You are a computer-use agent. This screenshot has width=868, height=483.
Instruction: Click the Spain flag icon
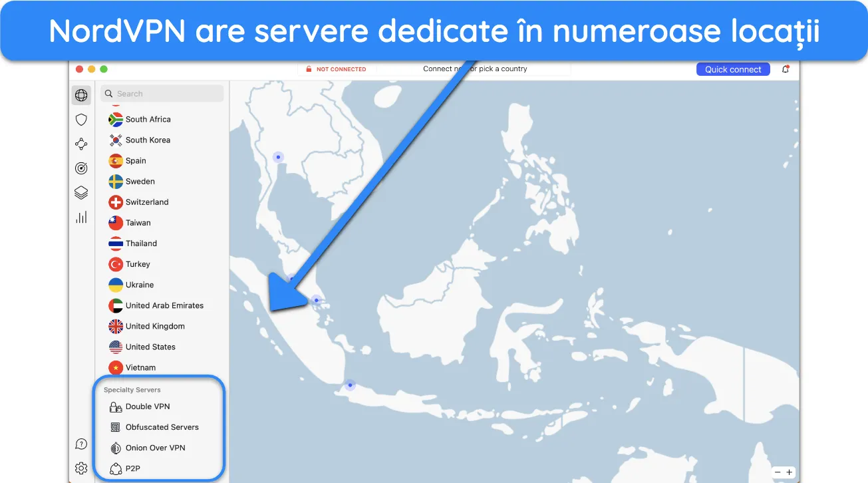(x=116, y=161)
